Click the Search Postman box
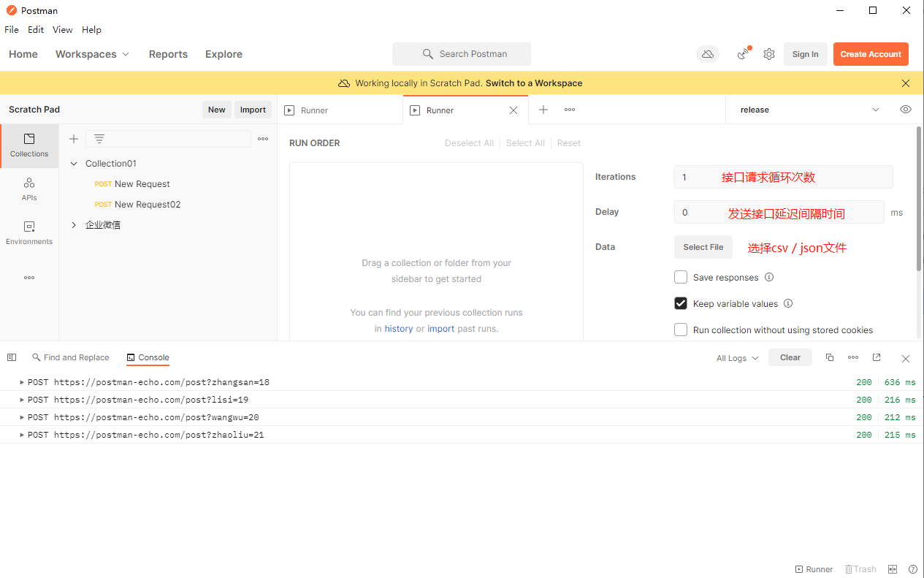The width and height of the screenshot is (924, 578). [x=462, y=54]
